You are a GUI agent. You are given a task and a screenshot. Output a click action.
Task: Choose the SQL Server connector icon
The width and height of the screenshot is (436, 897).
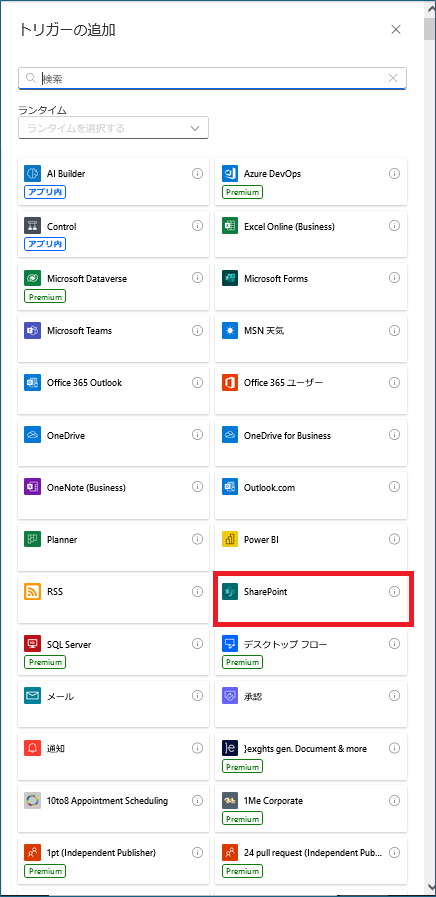pyautogui.click(x=33, y=644)
